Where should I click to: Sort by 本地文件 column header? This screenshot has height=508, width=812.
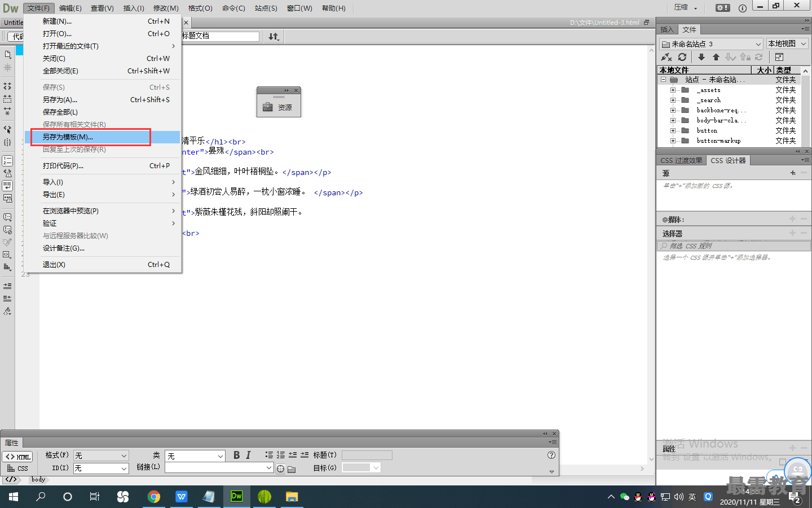click(x=704, y=70)
